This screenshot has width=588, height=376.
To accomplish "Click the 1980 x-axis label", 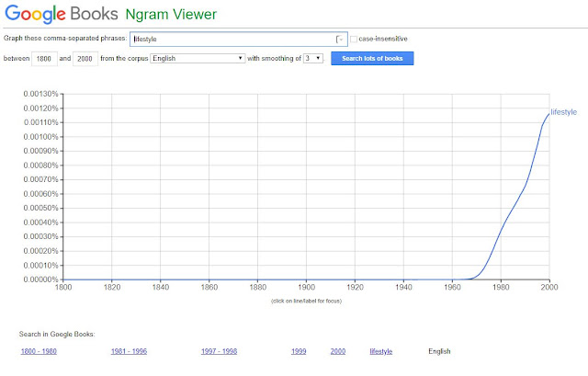I will pyautogui.click(x=501, y=287).
